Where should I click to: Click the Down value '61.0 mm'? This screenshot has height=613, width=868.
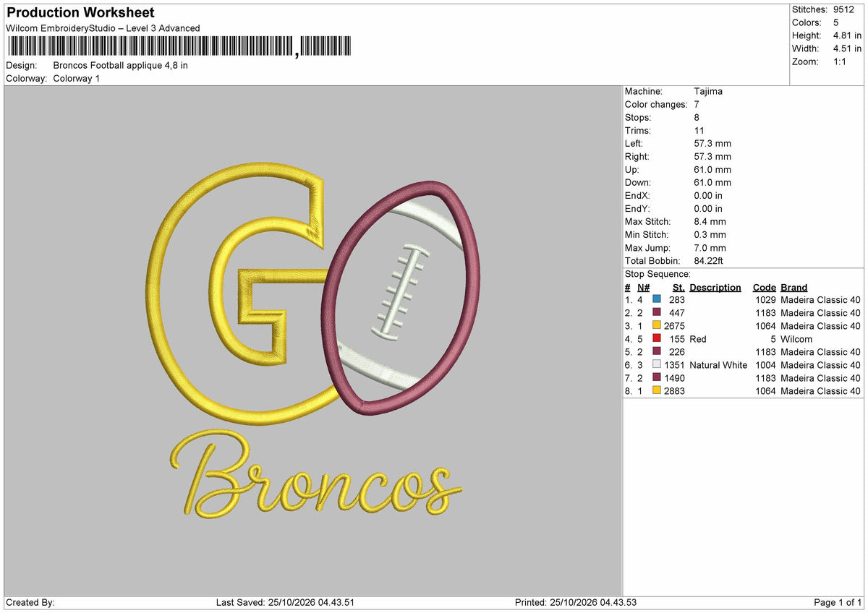pos(712,183)
